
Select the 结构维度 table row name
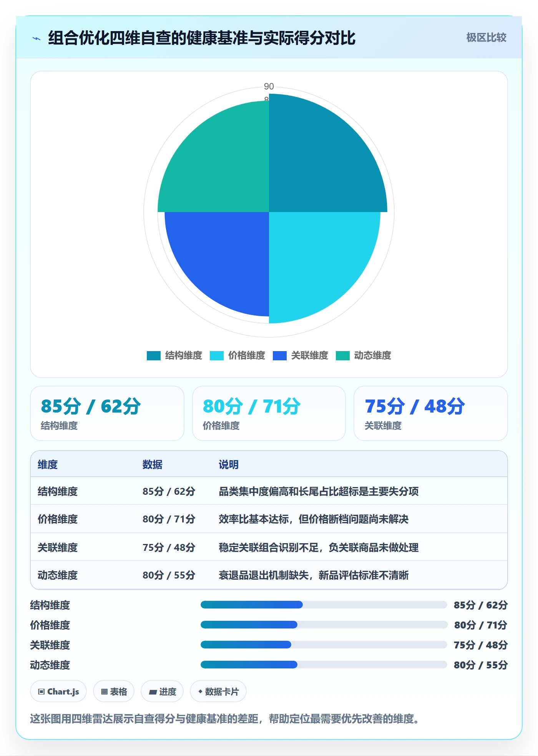pos(58,491)
